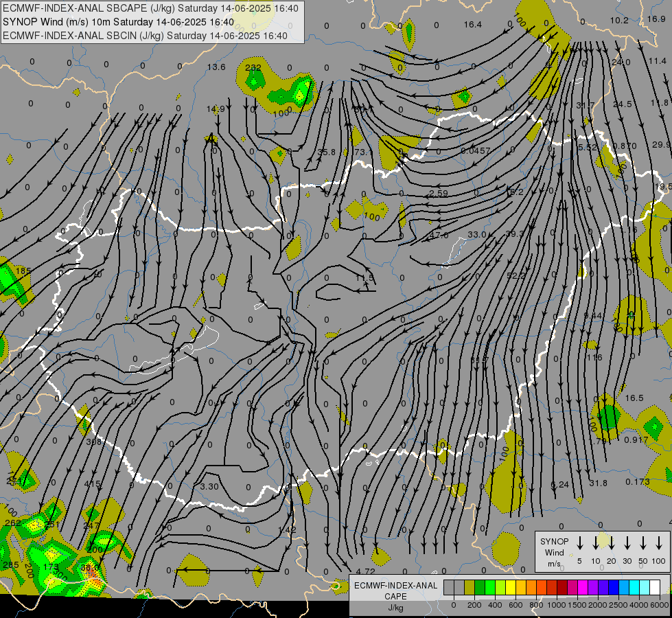
Task: Pick the dark green swatch in CAPE legend
Action: (480, 588)
